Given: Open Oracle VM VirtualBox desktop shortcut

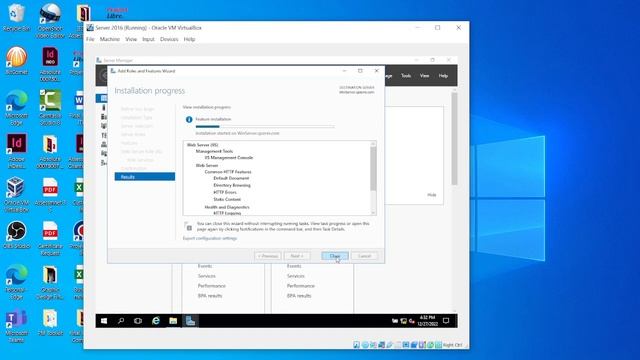Looking at the screenshot, I should coord(16,194).
